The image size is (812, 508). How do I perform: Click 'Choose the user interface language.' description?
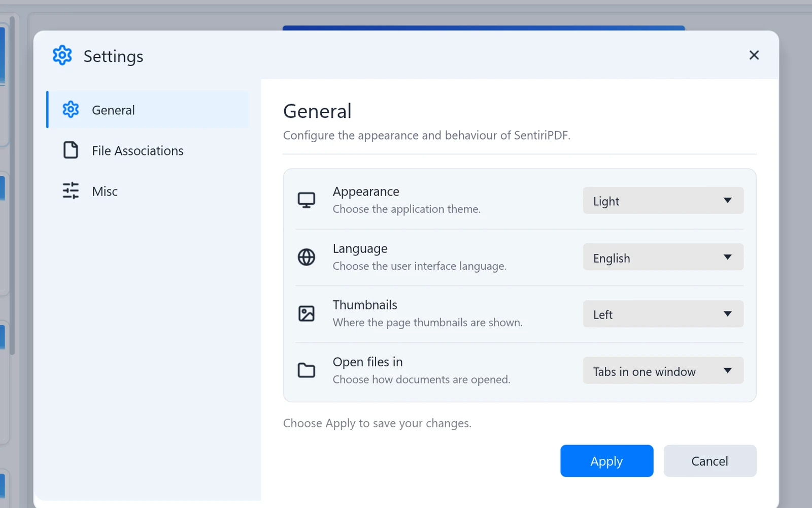coord(420,266)
